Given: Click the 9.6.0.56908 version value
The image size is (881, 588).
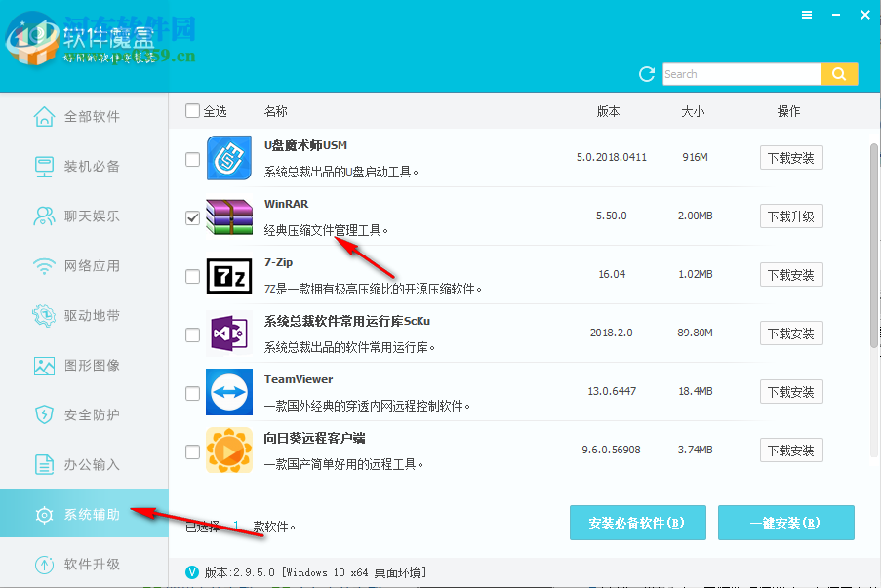Looking at the screenshot, I should pos(612,450).
